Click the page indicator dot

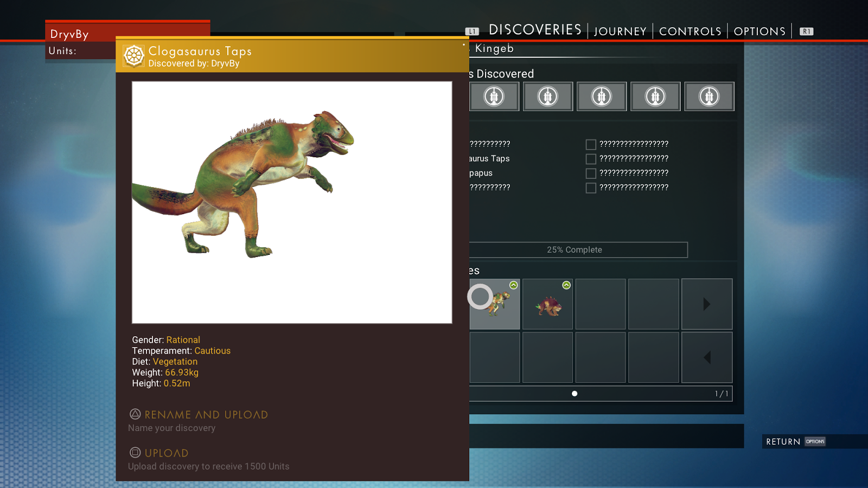575,394
